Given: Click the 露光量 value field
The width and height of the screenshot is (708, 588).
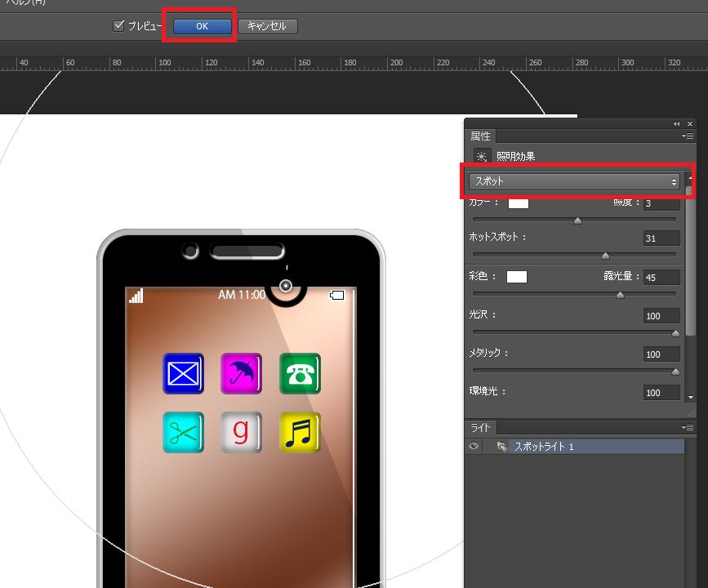Looking at the screenshot, I should click(661, 278).
